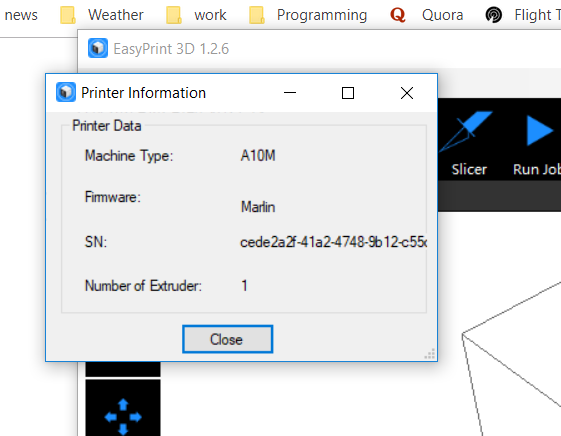Image resolution: width=561 pixels, height=436 pixels.
Task: Open the Quora bookmark
Action: pos(426,15)
